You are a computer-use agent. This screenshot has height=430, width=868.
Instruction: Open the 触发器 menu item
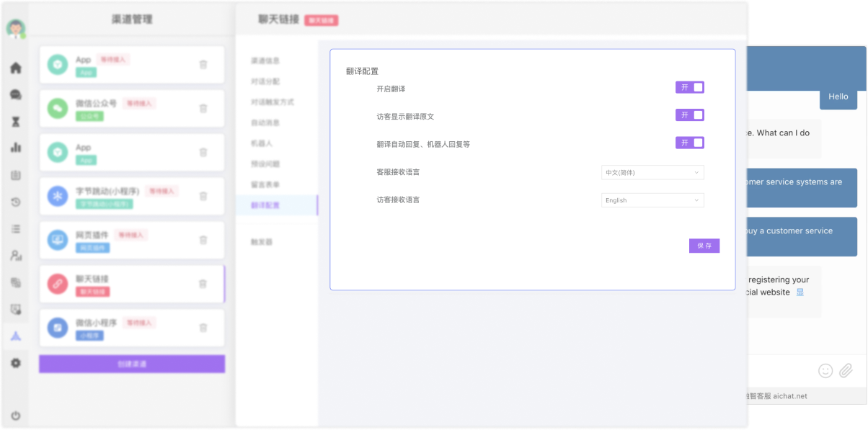coord(262,242)
